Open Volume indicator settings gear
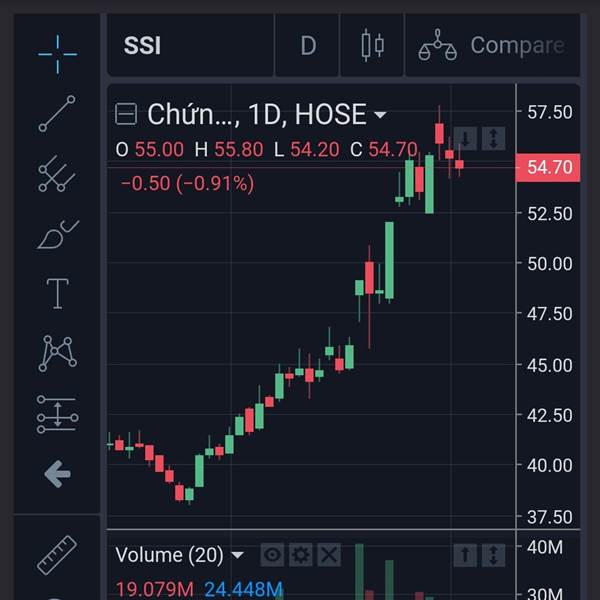Image resolution: width=600 pixels, height=600 pixels. [x=300, y=554]
